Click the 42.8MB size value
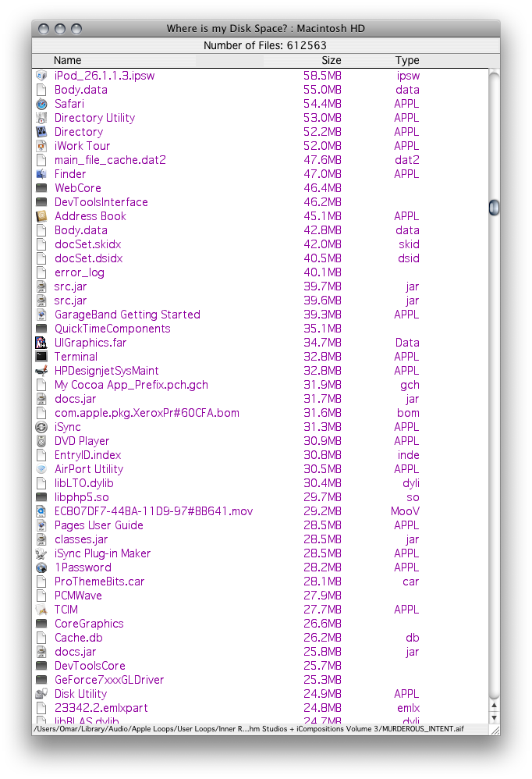 (323, 230)
